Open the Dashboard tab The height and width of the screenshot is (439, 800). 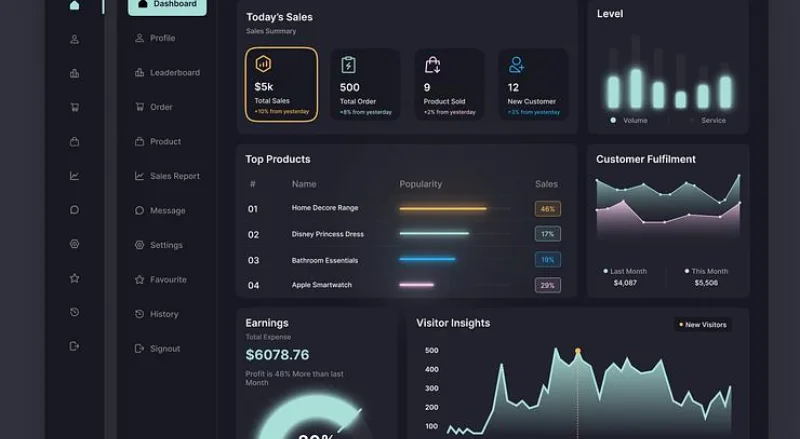click(167, 5)
